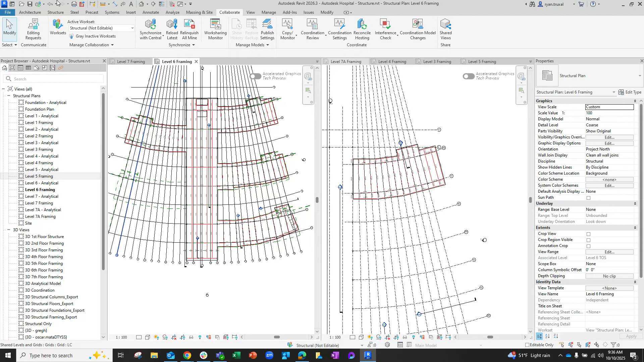The height and width of the screenshot is (362, 644).
Task: Click Edit for View Range
Action: (x=609, y=252)
